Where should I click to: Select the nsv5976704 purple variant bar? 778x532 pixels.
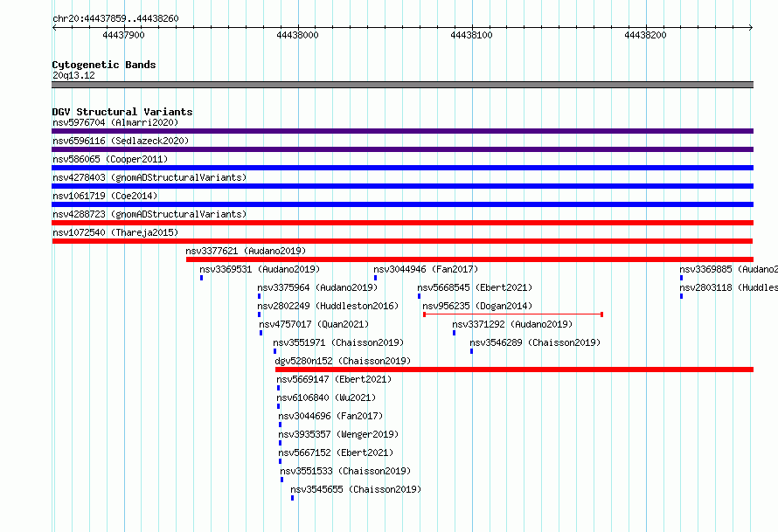click(402, 131)
